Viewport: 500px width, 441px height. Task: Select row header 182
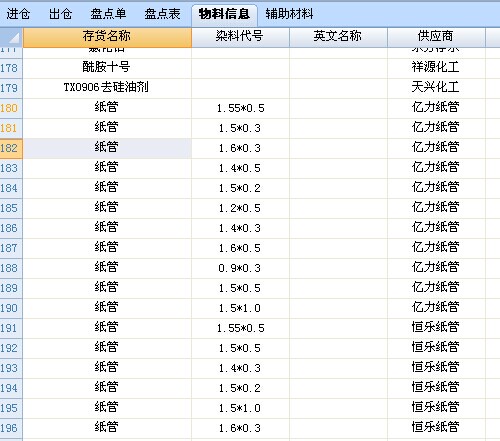coord(11,148)
